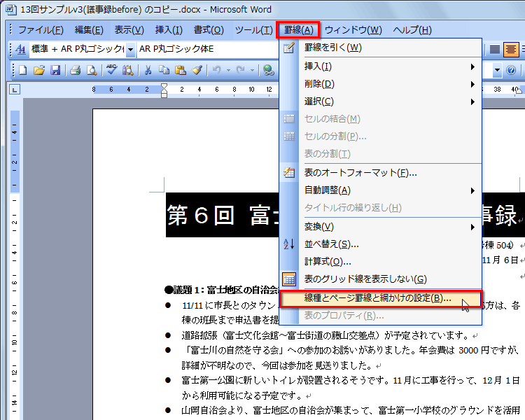Choose 表のグリッド線を表示しない(G)

[380, 279]
